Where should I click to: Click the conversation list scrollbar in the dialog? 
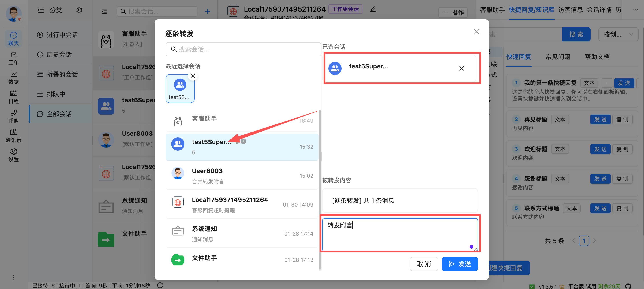point(320,190)
